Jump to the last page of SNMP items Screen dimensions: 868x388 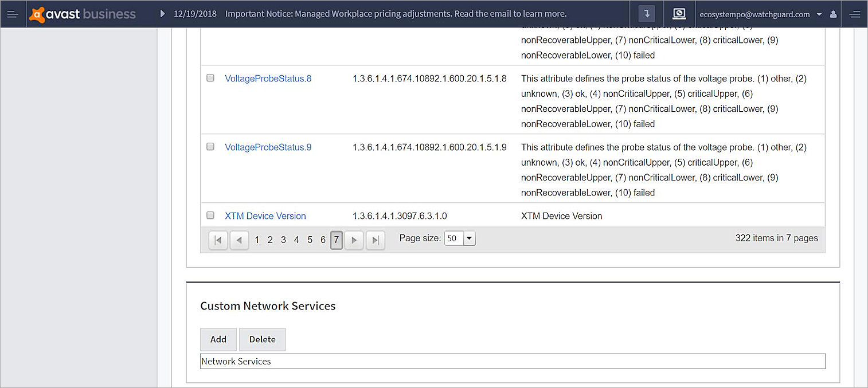click(376, 240)
